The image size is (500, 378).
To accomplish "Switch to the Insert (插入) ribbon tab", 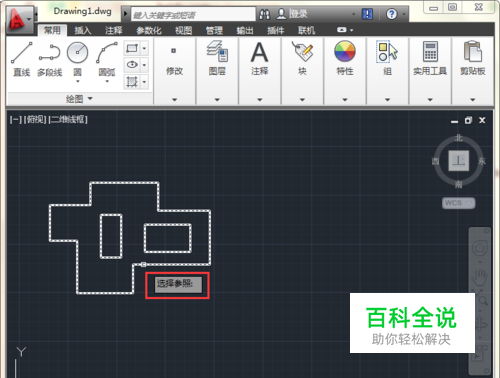I will tap(82, 30).
